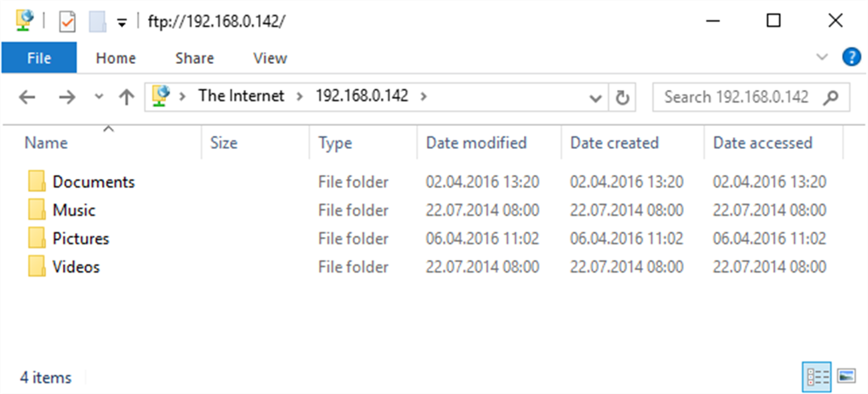Viewport: 868px width, 394px height.
Task: Open the Help question mark icon
Action: pyautogui.click(x=851, y=57)
